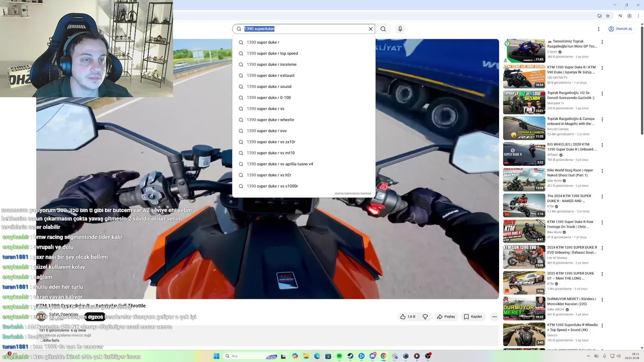Open OBS Studio from the taskbar
644x362 pixels.
(x=428, y=356)
